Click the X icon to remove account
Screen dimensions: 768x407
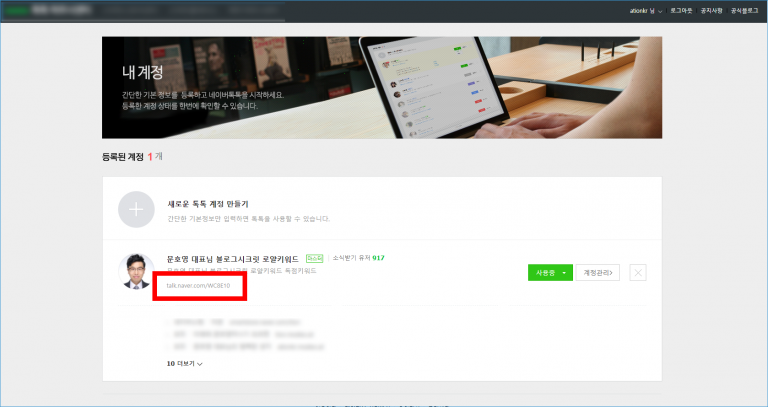639,273
